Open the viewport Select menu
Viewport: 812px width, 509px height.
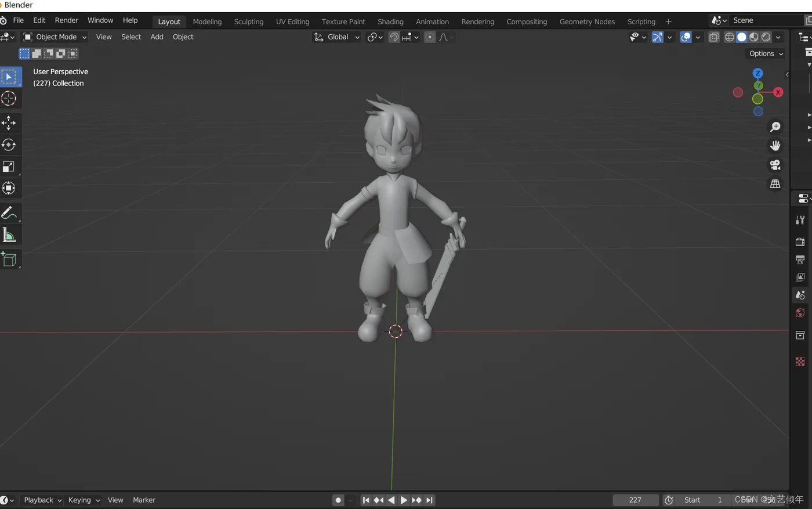(x=131, y=37)
